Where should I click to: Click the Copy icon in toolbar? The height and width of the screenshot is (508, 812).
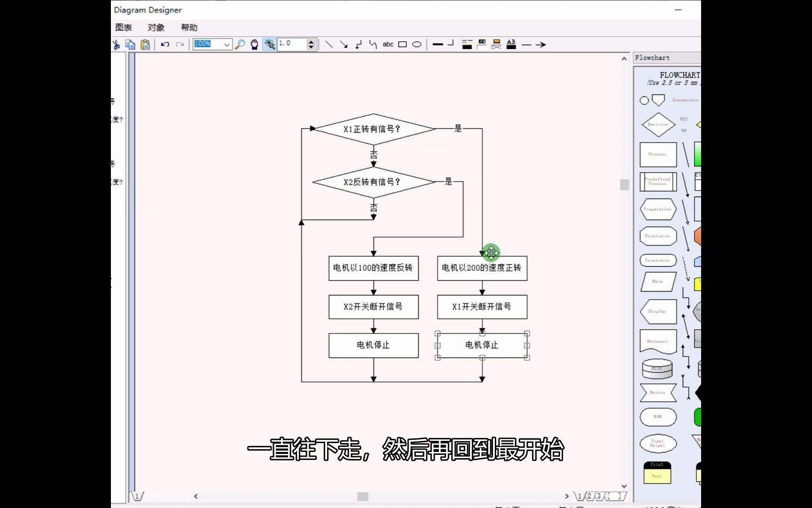tap(131, 45)
